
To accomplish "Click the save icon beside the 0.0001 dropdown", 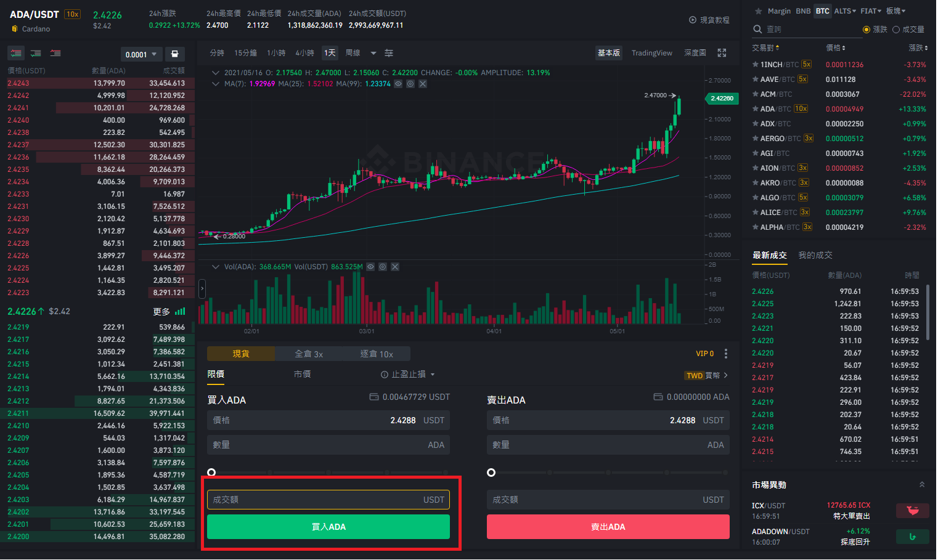I will tap(174, 54).
